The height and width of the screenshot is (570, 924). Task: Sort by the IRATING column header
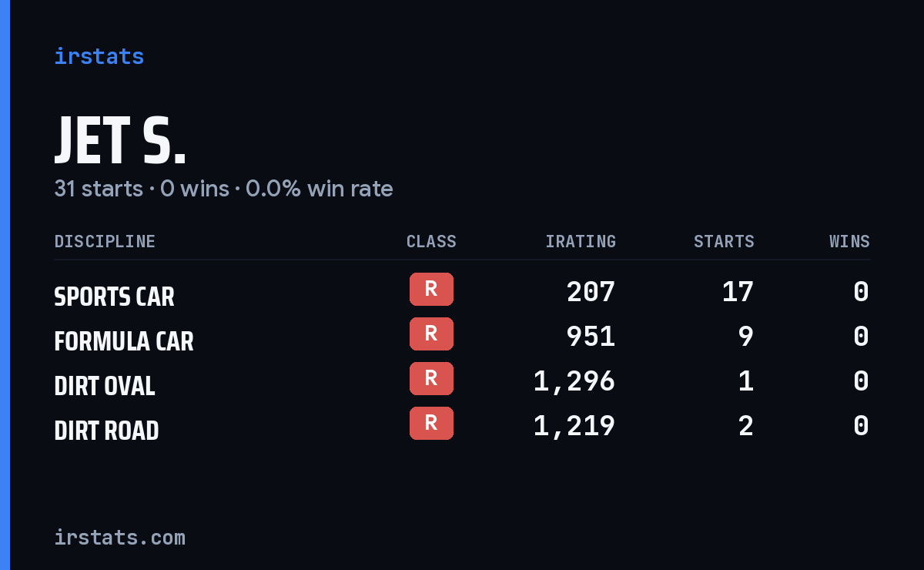click(x=581, y=242)
